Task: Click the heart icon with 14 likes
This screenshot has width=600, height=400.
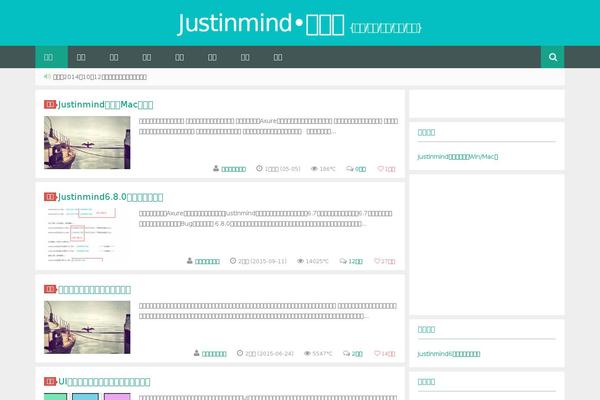Action: [x=377, y=353]
